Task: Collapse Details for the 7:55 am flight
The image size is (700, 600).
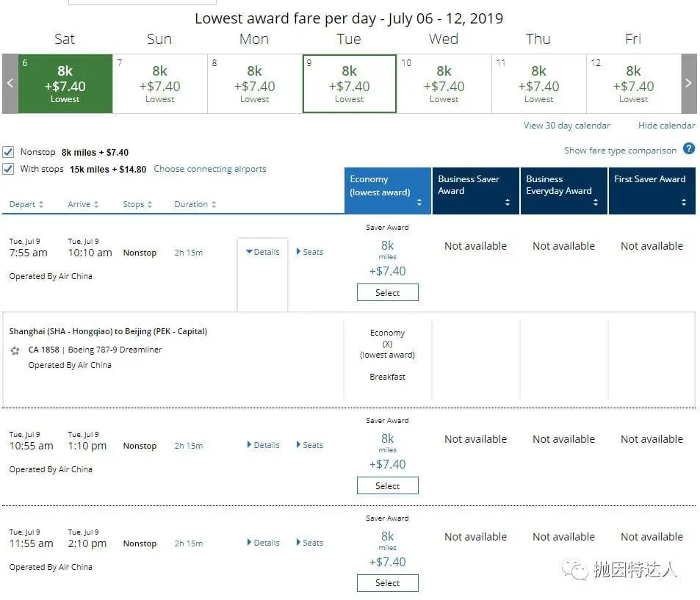Action: [263, 252]
